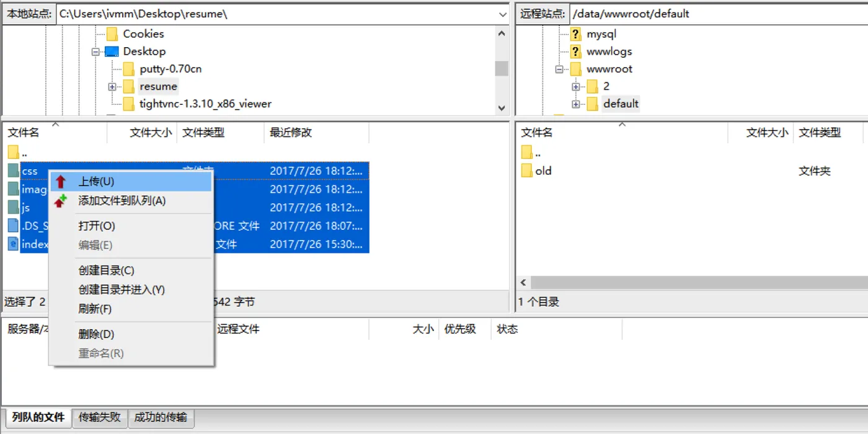Click index file browser icon

click(x=14, y=244)
